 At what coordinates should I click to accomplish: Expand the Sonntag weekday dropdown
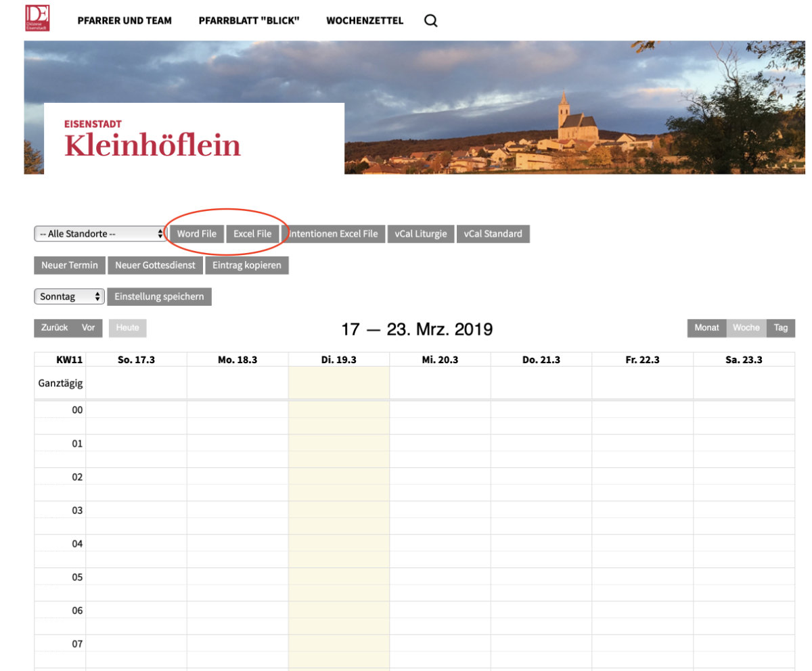point(70,296)
